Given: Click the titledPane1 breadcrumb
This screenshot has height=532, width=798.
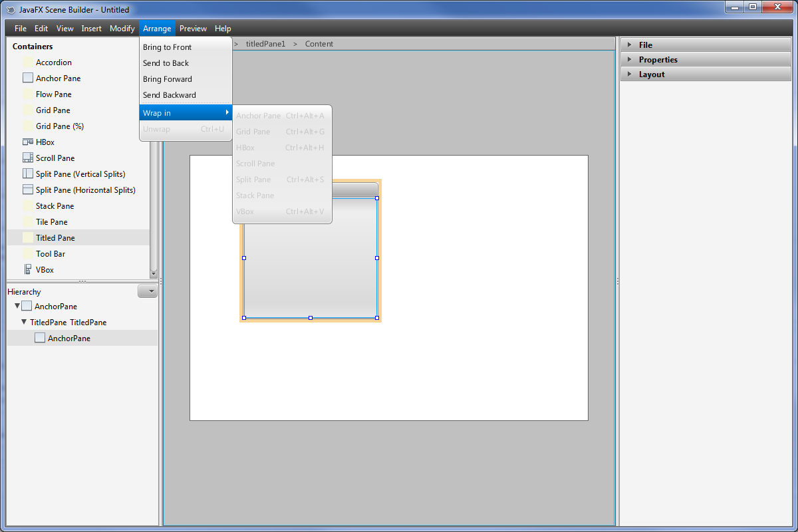Looking at the screenshot, I should [x=265, y=44].
